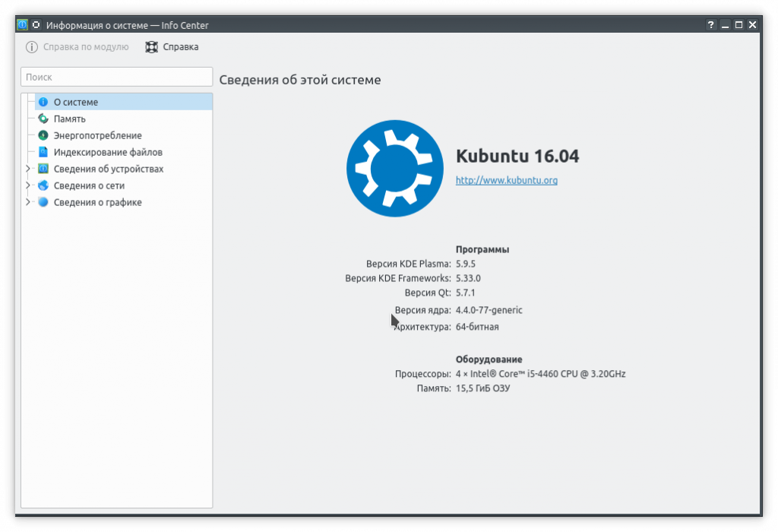Click the Индексирование файлов document icon
The image size is (778, 532).
click(43, 152)
